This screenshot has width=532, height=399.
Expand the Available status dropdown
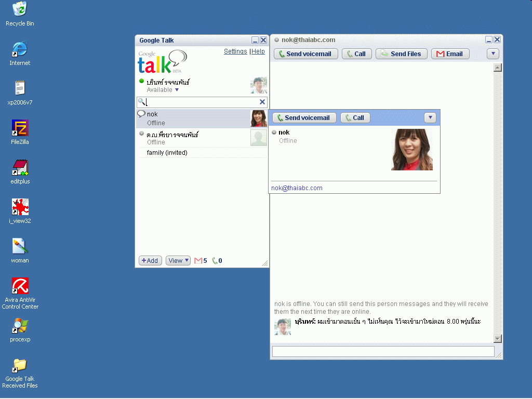(x=177, y=90)
